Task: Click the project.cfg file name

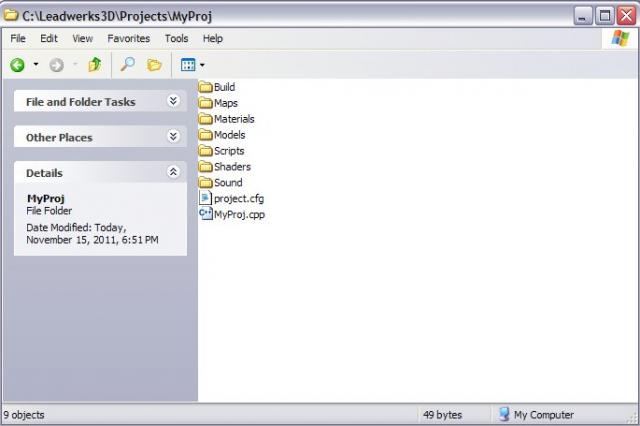Action: click(239, 199)
